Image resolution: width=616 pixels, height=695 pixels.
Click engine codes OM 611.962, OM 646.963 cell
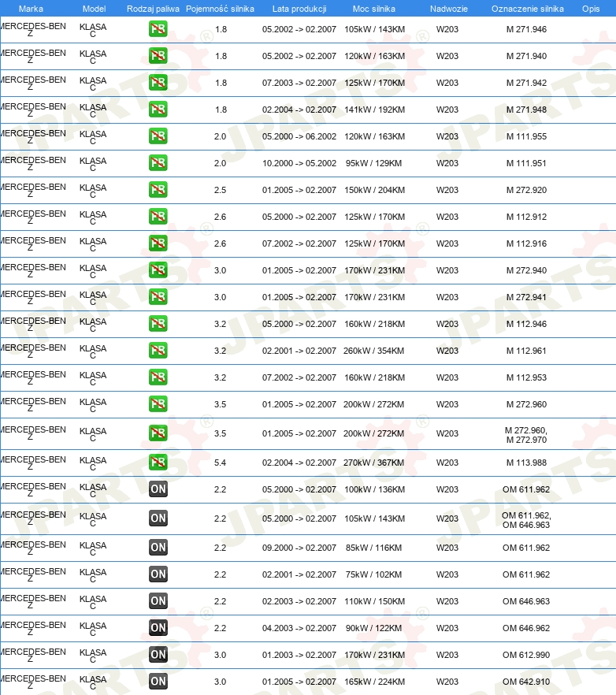pyautogui.click(x=526, y=520)
